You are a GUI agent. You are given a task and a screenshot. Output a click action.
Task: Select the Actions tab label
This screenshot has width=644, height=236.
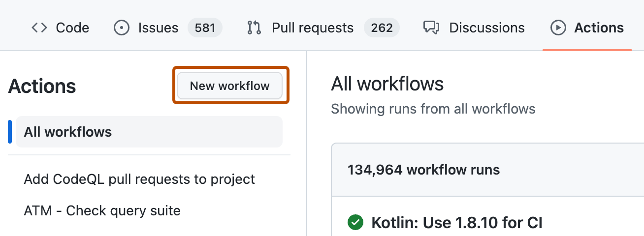pyautogui.click(x=599, y=28)
